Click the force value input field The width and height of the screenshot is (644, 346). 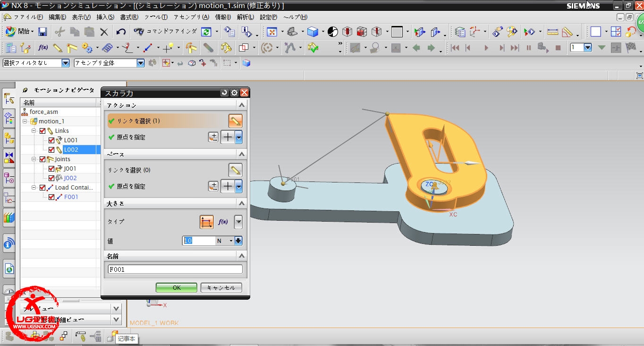(x=199, y=241)
